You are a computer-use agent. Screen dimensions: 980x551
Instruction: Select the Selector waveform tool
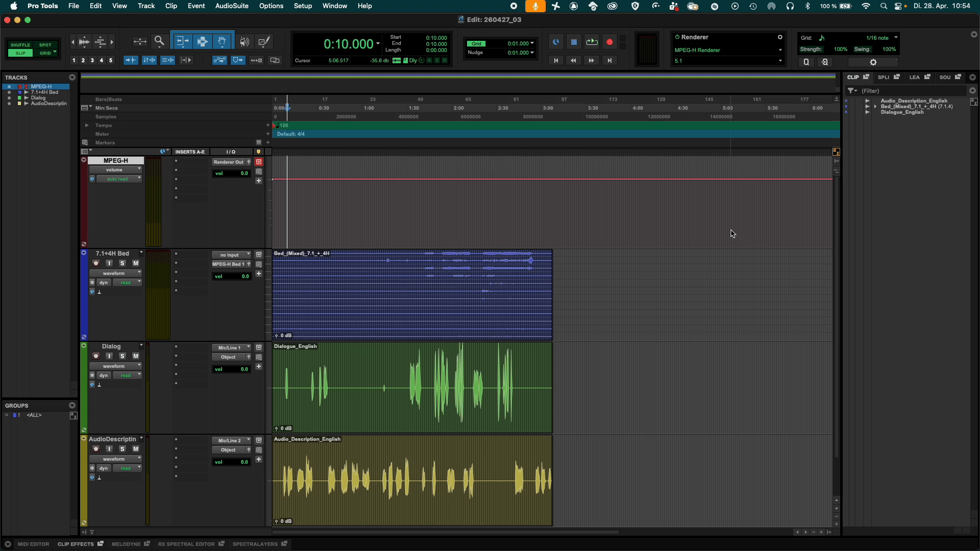pos(203,41)
